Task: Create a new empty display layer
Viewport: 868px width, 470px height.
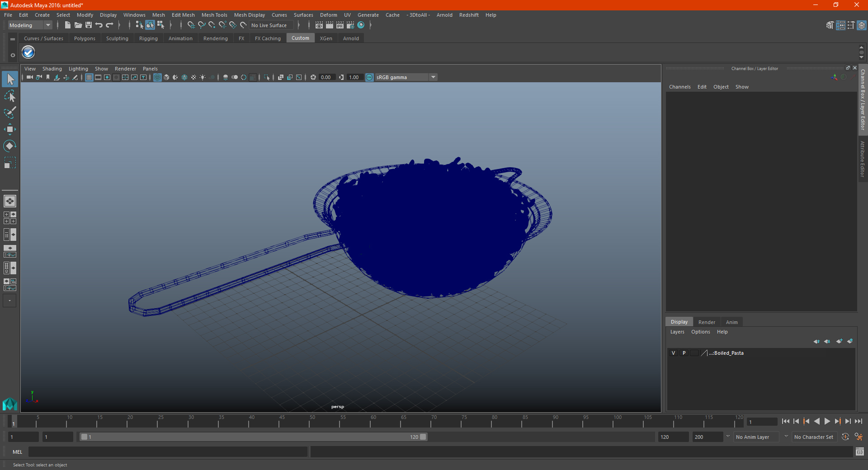Action: (x=840, y=341)
